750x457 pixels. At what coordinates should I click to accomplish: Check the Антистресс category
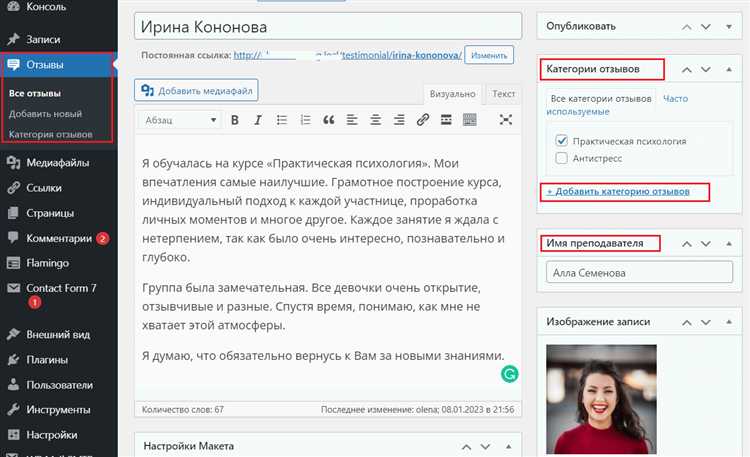(562, 158)
